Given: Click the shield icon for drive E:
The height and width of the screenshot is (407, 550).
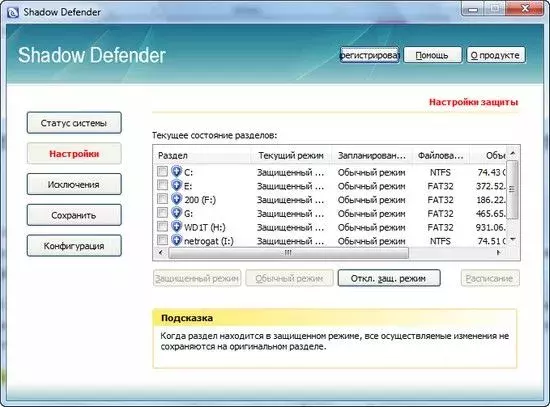Looking at the screenshot, I should coord(176,185).
